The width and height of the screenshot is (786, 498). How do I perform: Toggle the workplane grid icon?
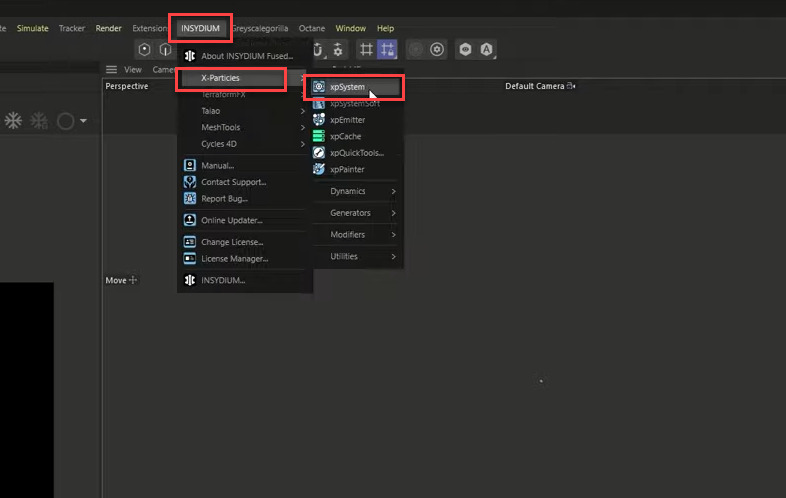[x=366, y=49]
